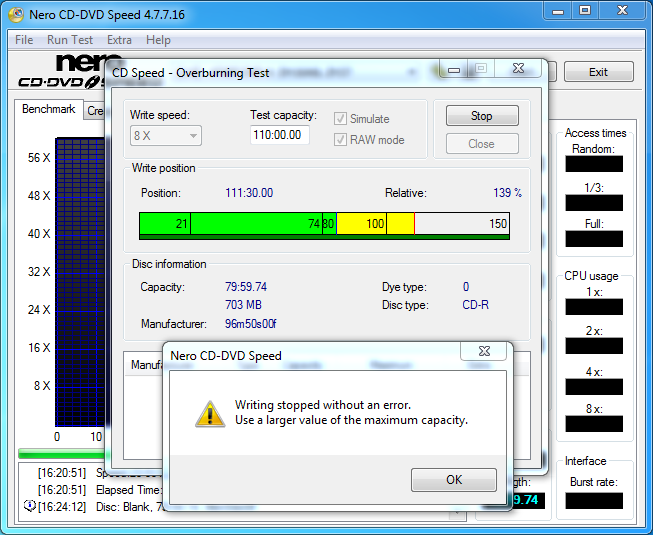653x535 pixels.
Task: Toggle the RAW mode checkbox
Action: click(340, 139)
